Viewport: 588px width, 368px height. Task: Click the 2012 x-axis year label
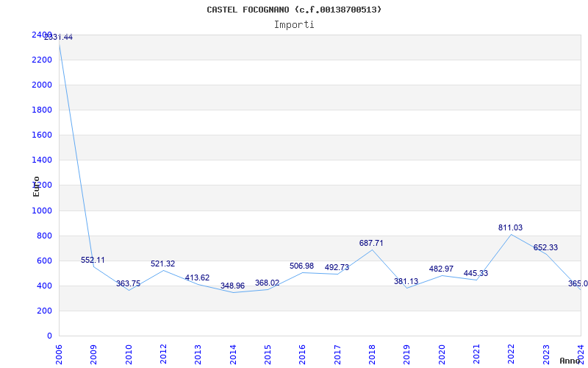(163, 355)
